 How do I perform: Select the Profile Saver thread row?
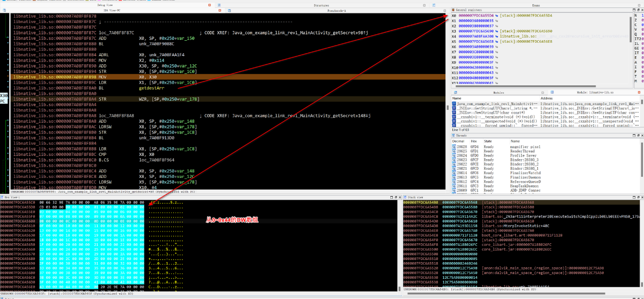pos(545,155)
